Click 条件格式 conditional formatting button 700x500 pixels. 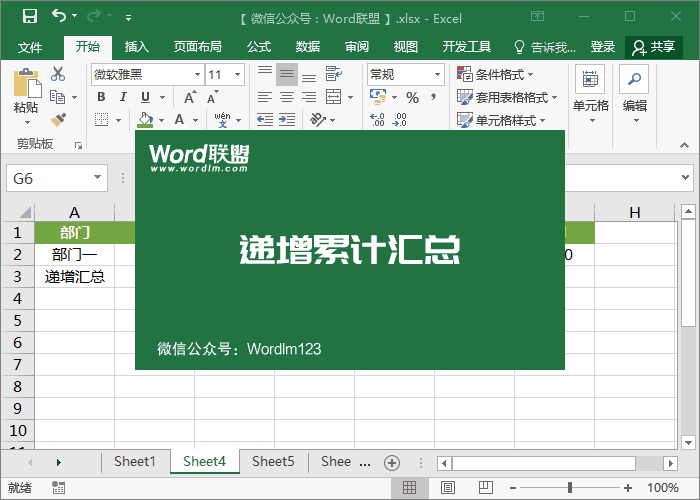tap(496, 75)
